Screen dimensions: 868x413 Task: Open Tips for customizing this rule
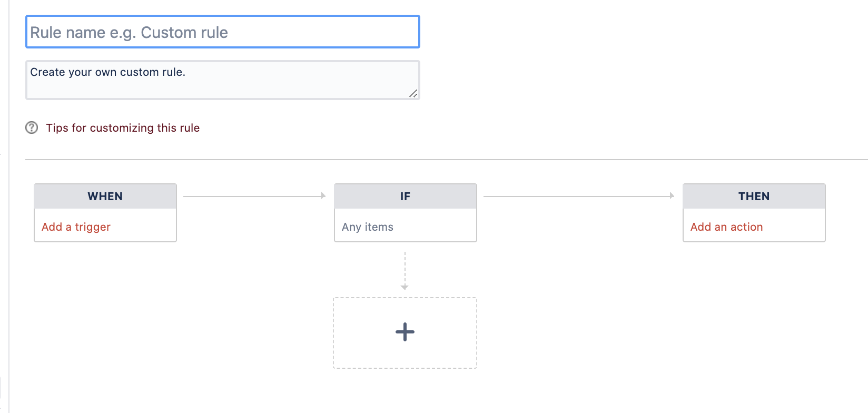pos(123,128)
